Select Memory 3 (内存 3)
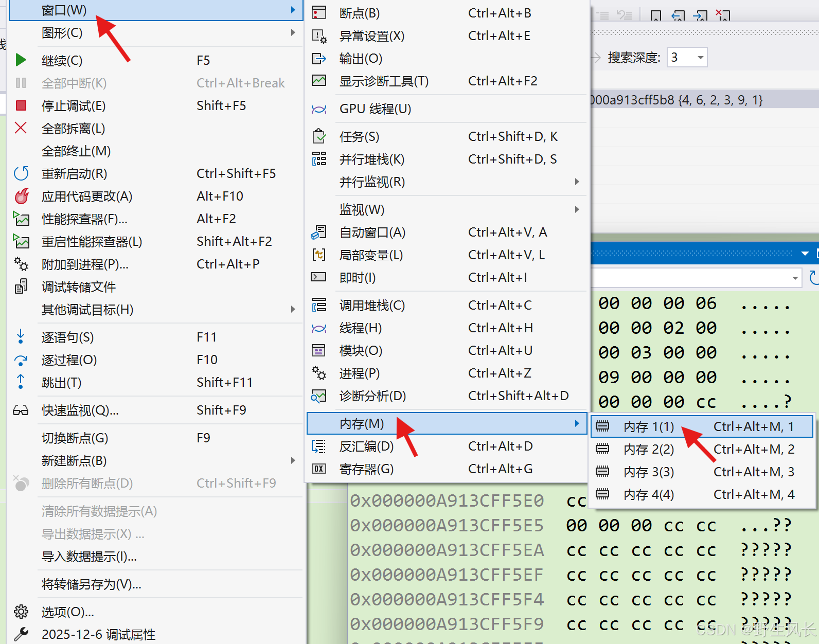Viewport: 819px width, 644px height. (702, 472)
